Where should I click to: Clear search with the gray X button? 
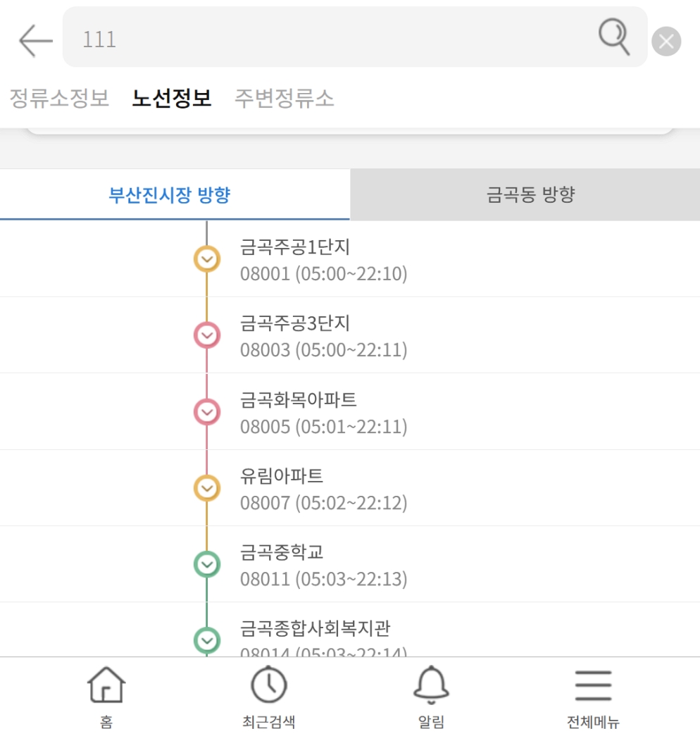(666, 42)
